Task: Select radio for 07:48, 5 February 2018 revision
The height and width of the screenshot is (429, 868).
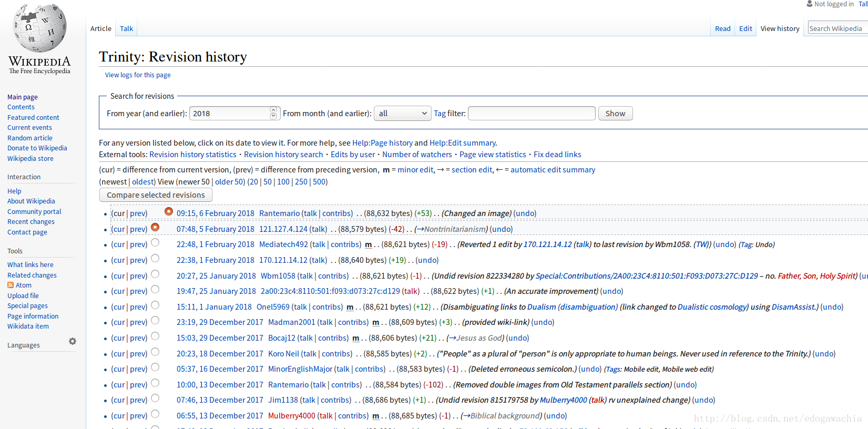Action: [x=155, y=227]
